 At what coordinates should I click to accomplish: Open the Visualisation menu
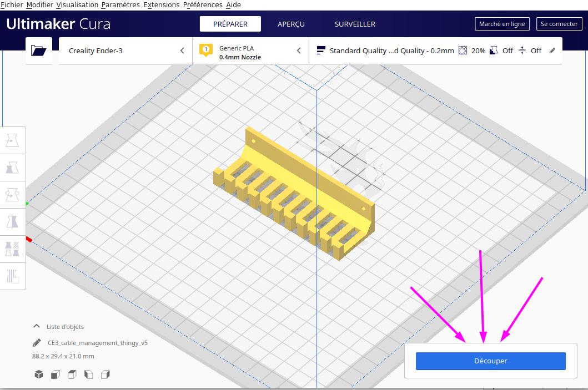pyautogui.click(x=77, y=5)
